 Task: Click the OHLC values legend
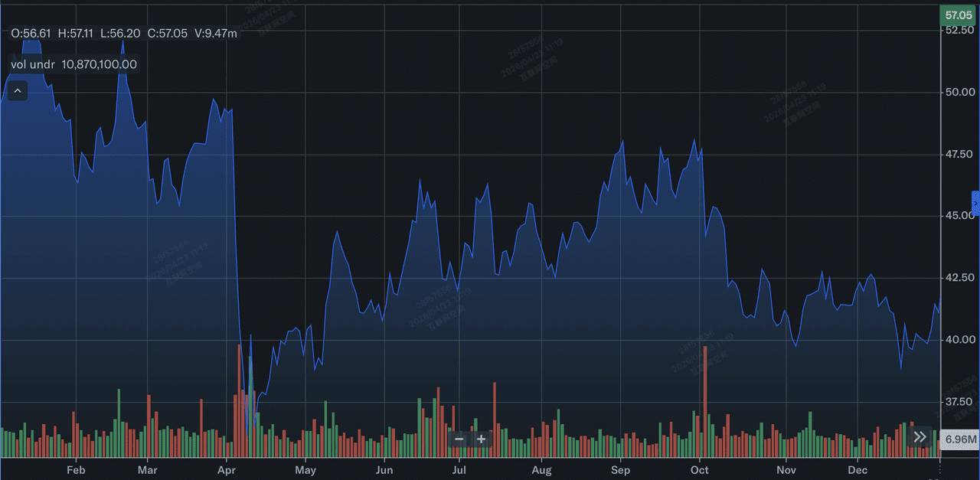pyautogui.click(x=123, y=33)
